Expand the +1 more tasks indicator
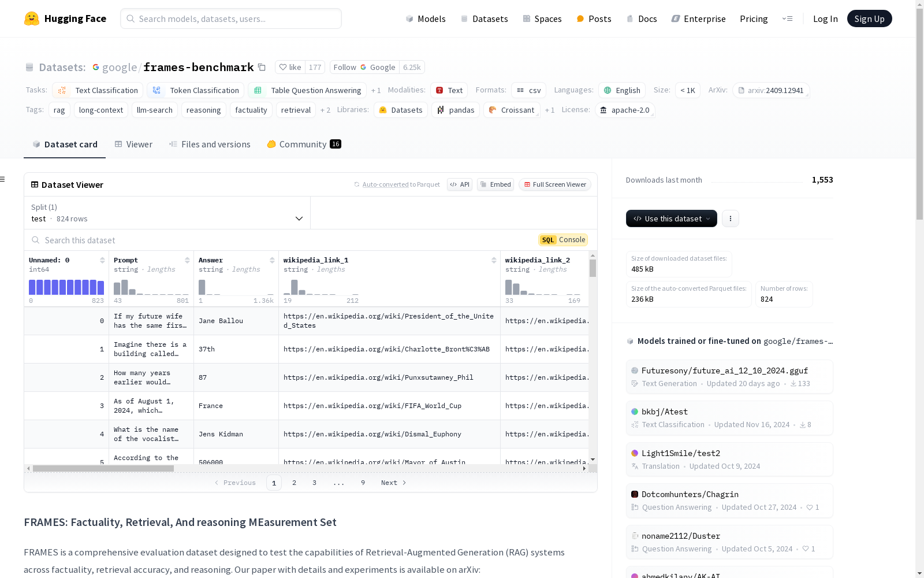 coord(376,91)
